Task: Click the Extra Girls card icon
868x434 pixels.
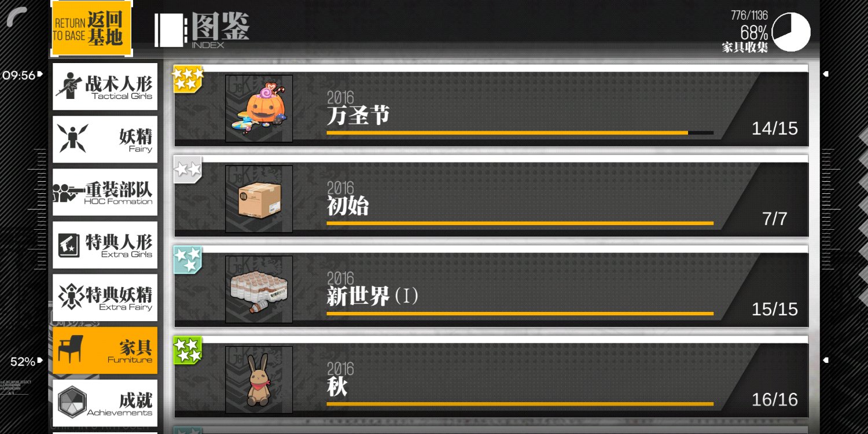Action: (x=69, y=245)
